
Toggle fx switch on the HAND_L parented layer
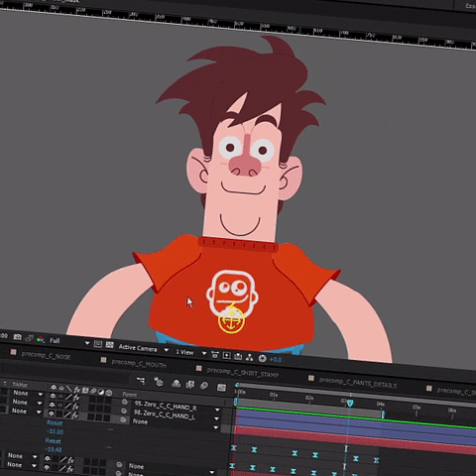pyautogui.click(x=75, y=407)
